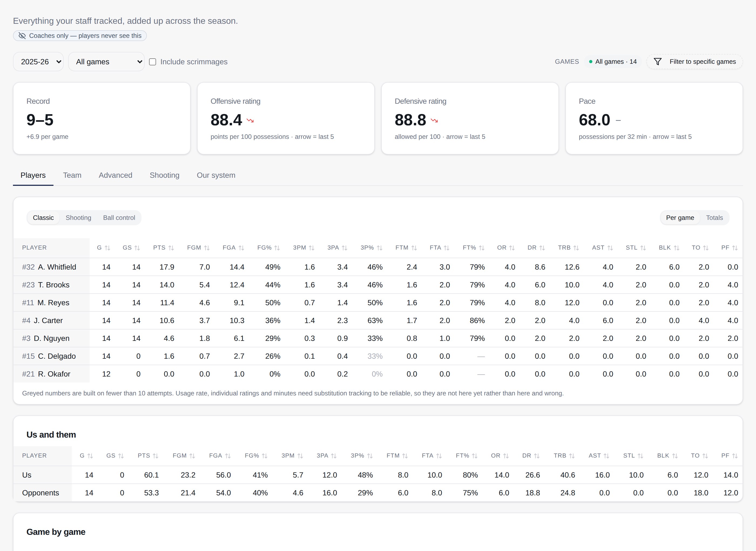Image resolution: width=756 pixels, height=551 pixels.
Task: Click the Record 9–5 card
Action: [102, 118]
